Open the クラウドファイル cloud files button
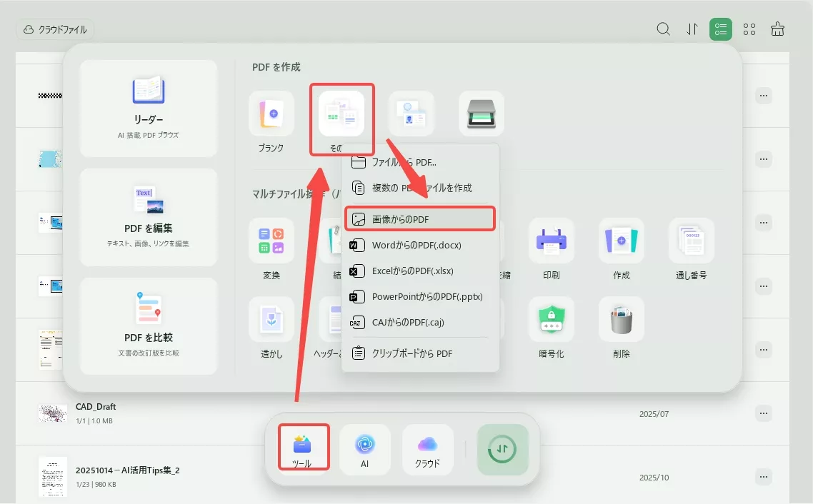 click(55, 29)
